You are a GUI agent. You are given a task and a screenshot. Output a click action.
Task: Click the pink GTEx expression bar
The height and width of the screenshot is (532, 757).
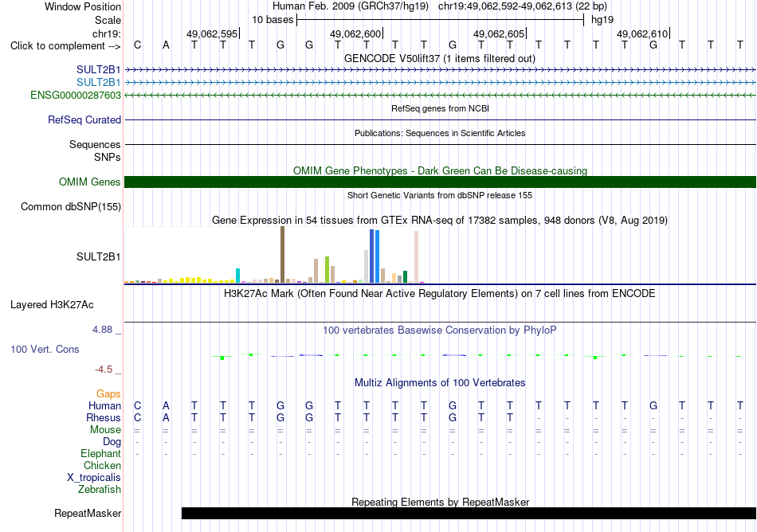416,256
